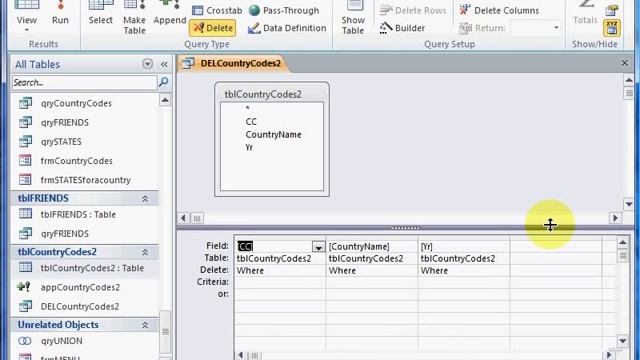Click the [CountryName] field cell
640x360 pixels.
coord(372,247)
